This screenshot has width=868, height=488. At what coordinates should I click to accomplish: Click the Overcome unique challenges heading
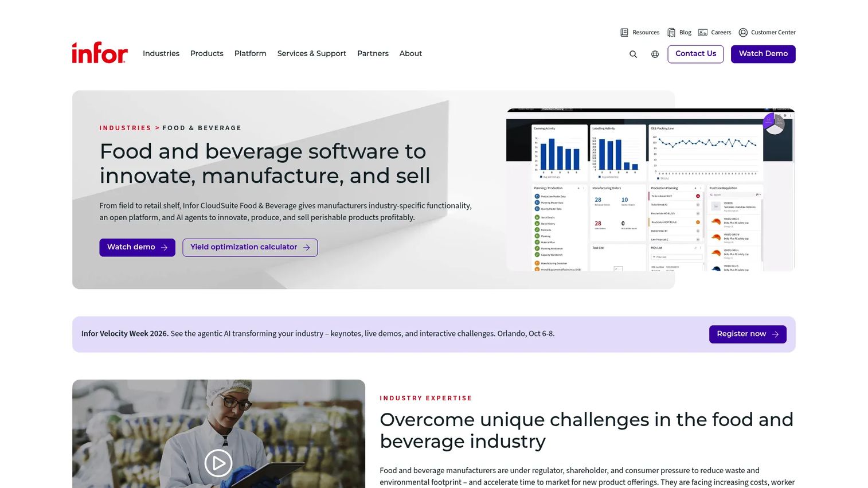tap(587, 430)
